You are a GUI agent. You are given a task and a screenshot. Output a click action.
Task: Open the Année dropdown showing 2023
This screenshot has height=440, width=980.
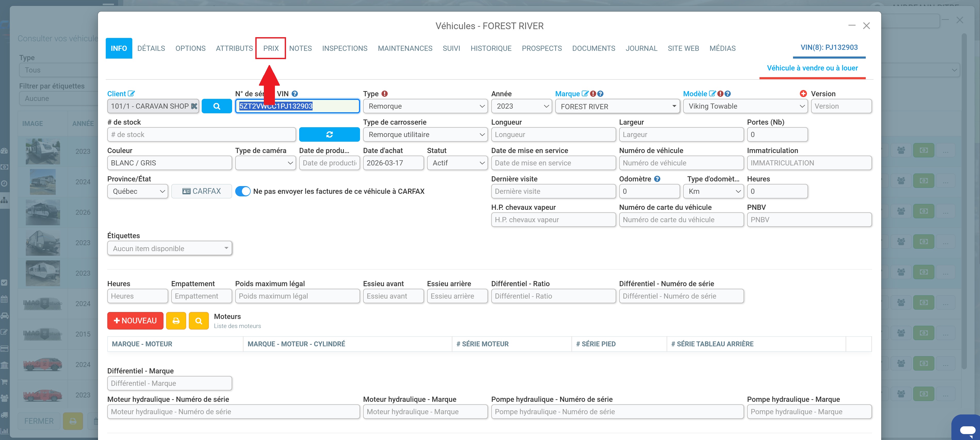click(x=521, y=106)
